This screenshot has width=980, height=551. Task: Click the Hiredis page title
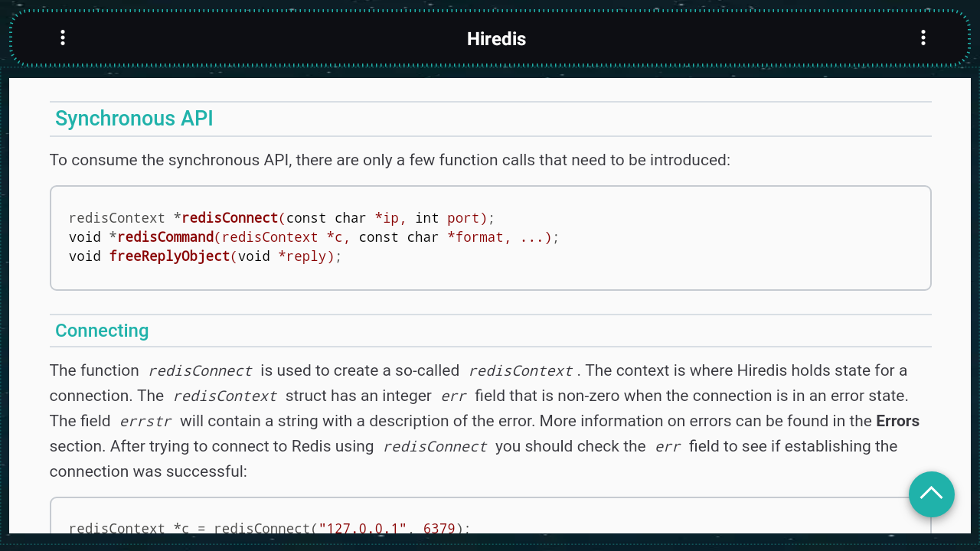(x=496, y=39)
